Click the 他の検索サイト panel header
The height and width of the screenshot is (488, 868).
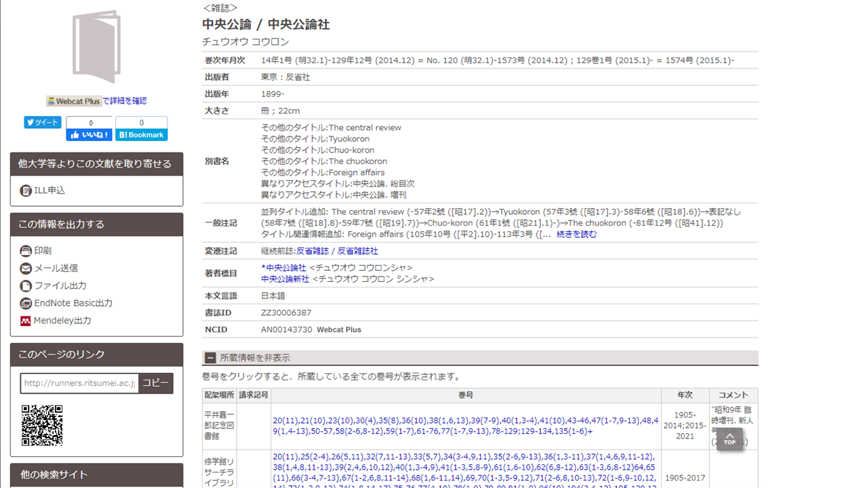click(x=96, y=475)
